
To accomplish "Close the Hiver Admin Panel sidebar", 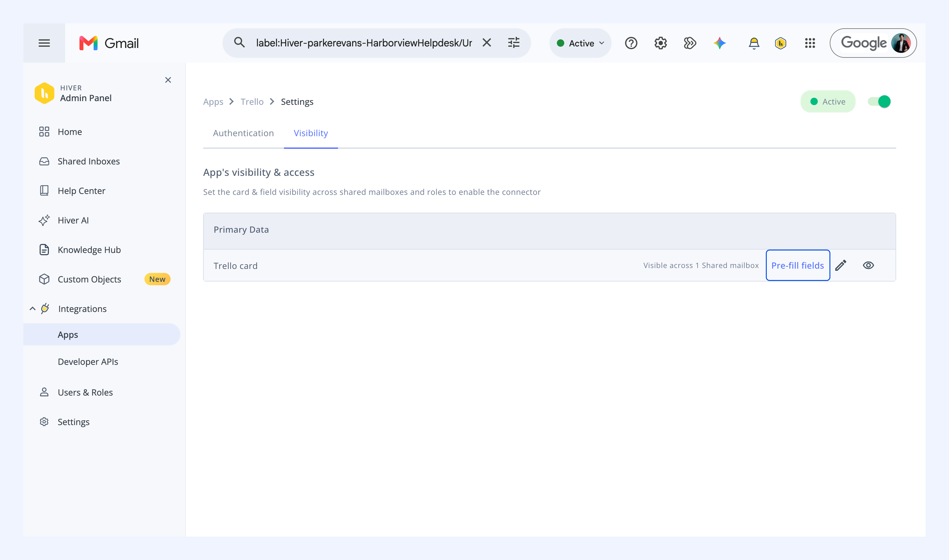I will (x=168, y=80).
